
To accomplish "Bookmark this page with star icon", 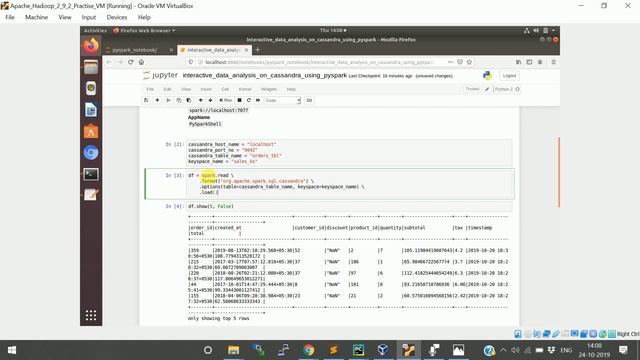I will pyautogui.click(x=469, y=62).
